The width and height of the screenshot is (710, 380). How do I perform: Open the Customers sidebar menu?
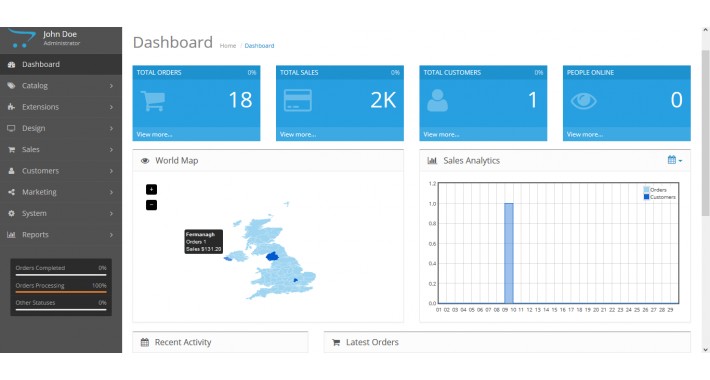(61, 171)
